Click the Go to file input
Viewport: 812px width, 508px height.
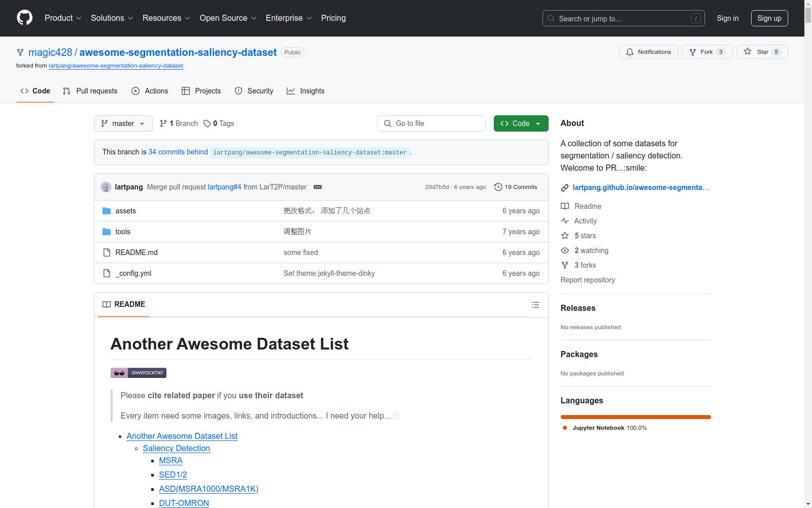point(431,123)
